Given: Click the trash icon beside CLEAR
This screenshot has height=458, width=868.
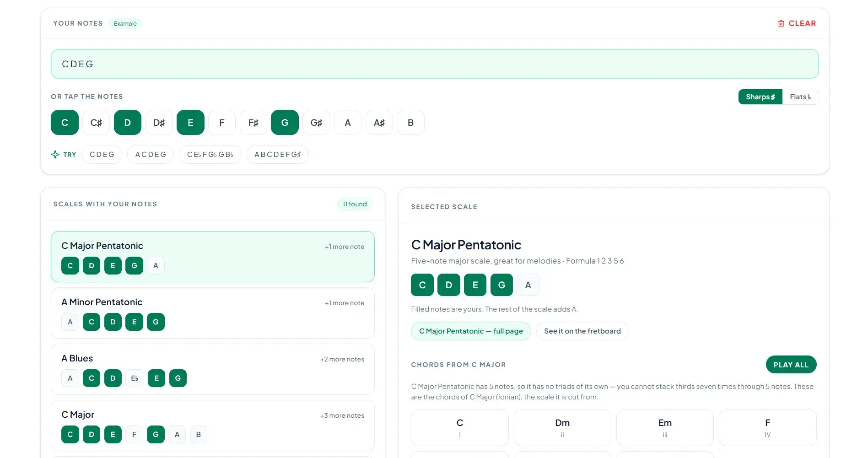Looking at the screenshot, I should click(x=781, y=23).
